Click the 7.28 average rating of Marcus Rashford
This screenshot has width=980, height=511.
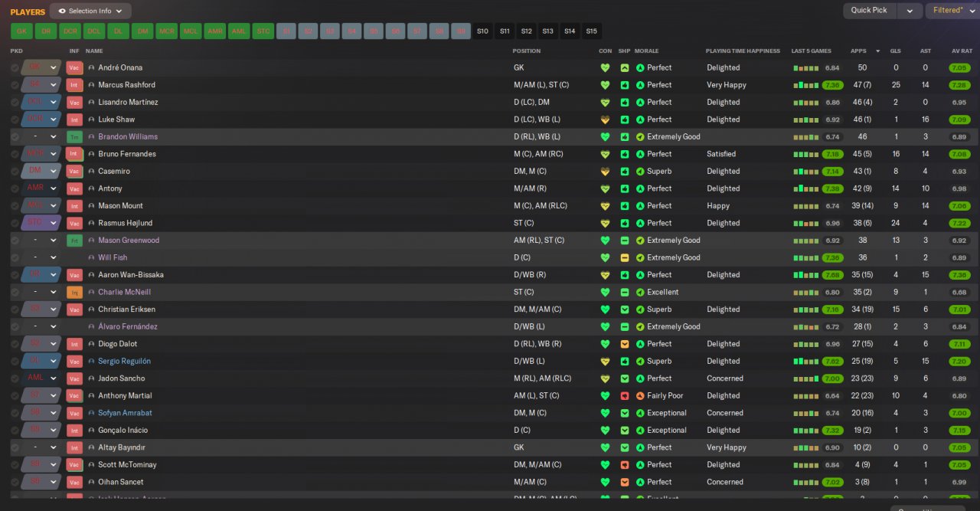pos(959,85)
